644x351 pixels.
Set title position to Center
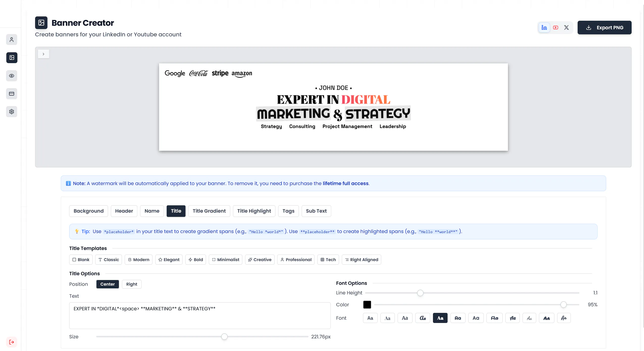tap(108, 284)
